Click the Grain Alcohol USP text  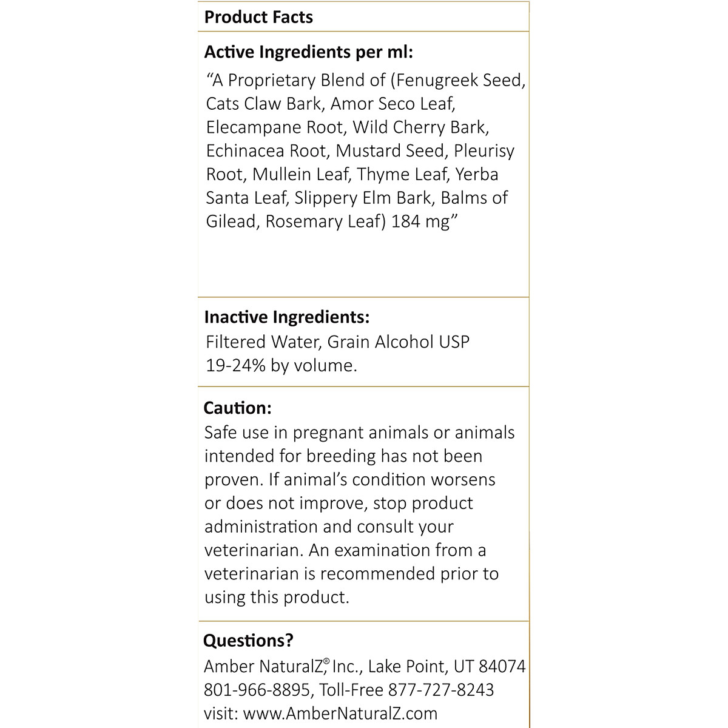(x=398, y=342)
